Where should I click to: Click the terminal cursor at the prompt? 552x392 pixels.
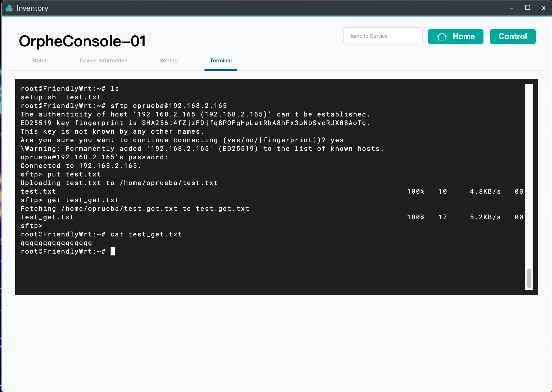[x=113, y=251]
